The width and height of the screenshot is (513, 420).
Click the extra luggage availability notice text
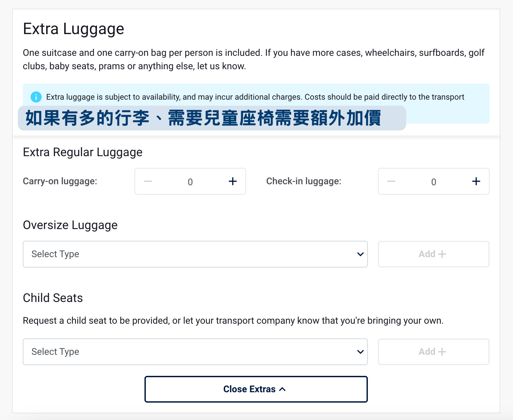[x=255, y=97]
